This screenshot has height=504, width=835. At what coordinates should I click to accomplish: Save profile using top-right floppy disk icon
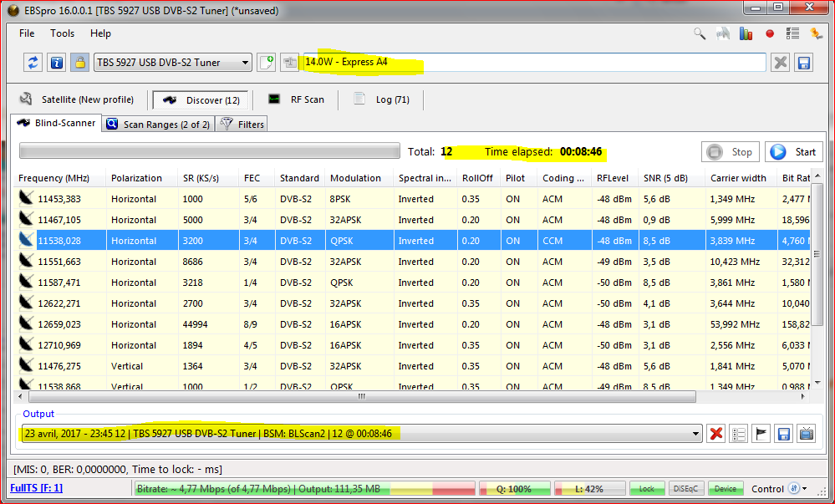pos(804,63)
